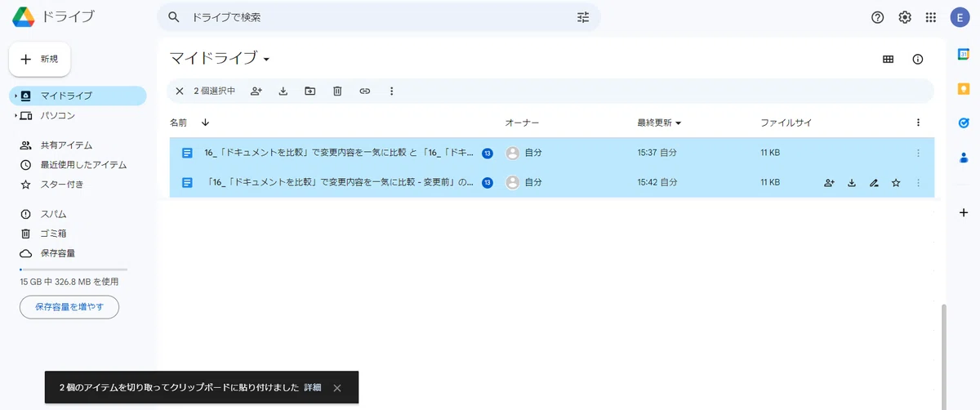
Task: Click the storage usage progress bar
Action: coord(73,269)
